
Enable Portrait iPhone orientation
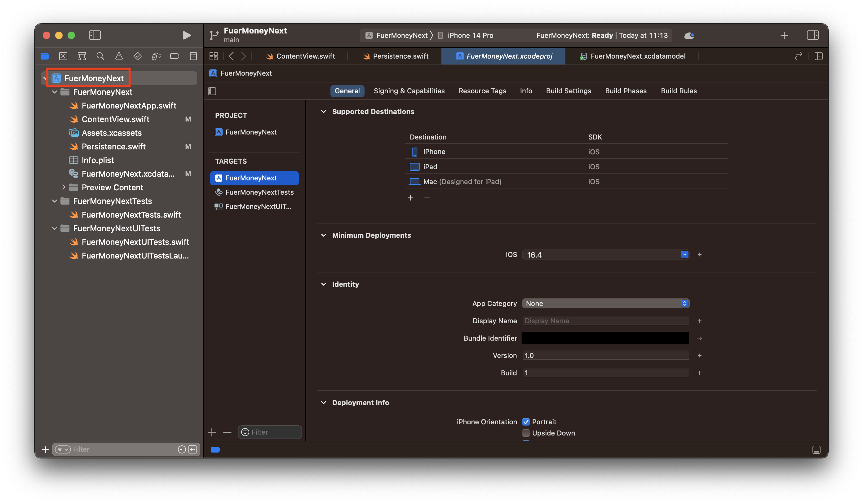526,422
